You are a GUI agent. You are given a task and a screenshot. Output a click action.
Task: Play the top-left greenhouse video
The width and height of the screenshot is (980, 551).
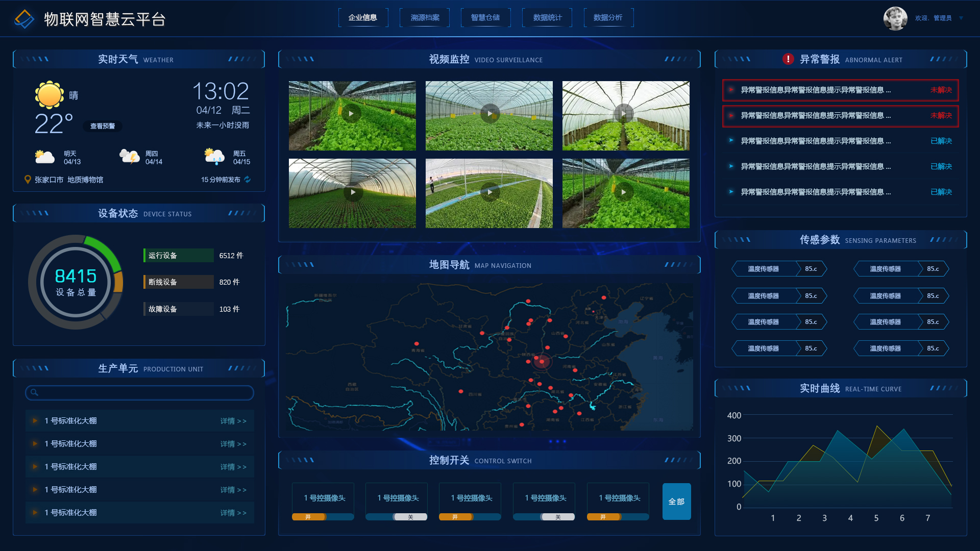(351, 114)
